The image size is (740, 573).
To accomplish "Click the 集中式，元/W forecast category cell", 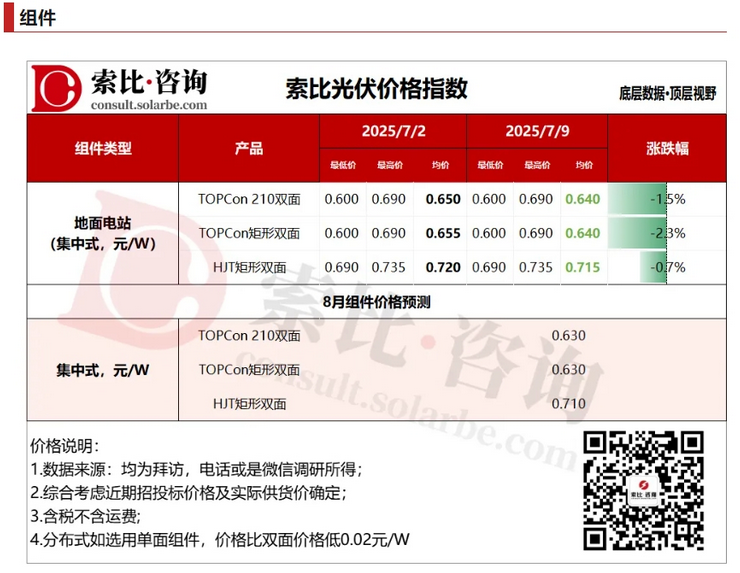I will click(x=103, y=370).
